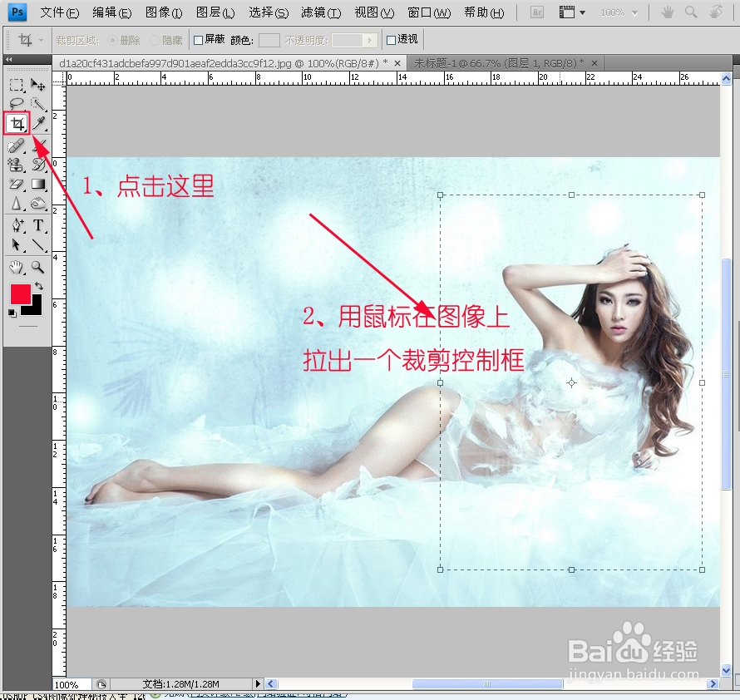Select the Eyedropper tool

[39, 122]
